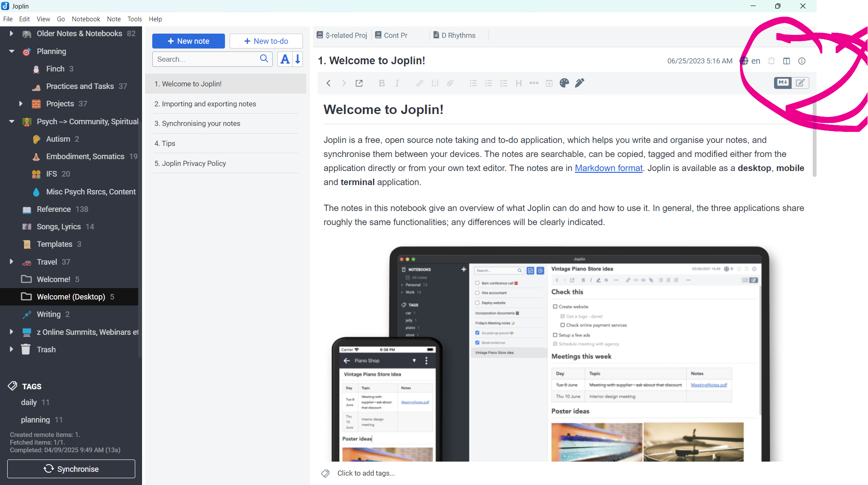
Task: Apply italic formatting in editor toolbar
Action: click(397, 83)
